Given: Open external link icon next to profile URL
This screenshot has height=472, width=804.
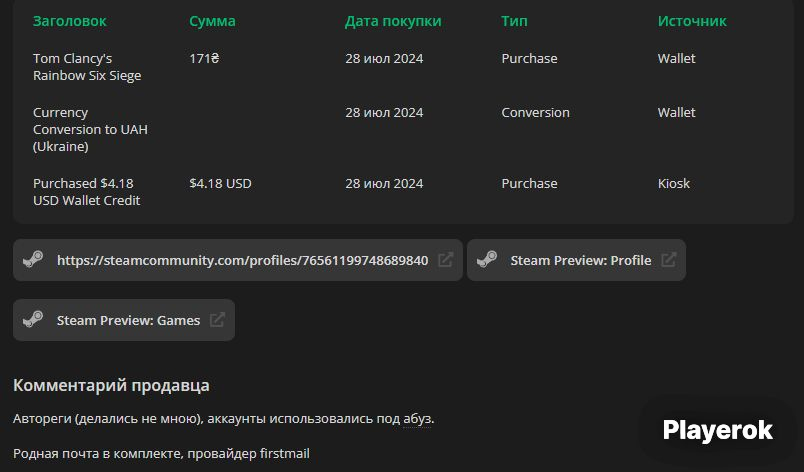Looking at the screenshot, I should click(x=446, y=260).
